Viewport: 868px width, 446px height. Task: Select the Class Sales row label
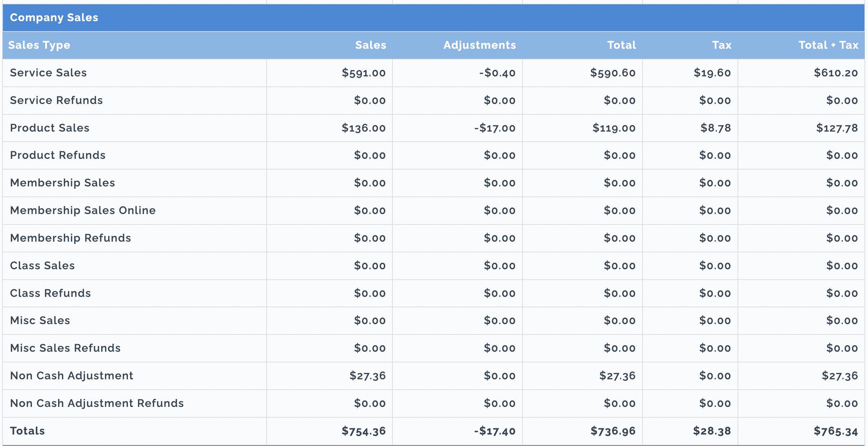coord(42,266)
